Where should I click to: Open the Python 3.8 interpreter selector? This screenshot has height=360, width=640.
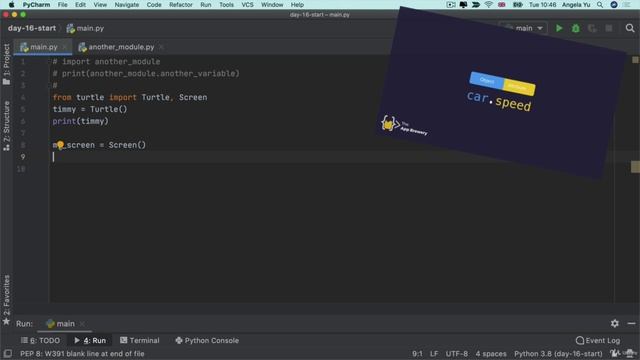tap(558, 353)
